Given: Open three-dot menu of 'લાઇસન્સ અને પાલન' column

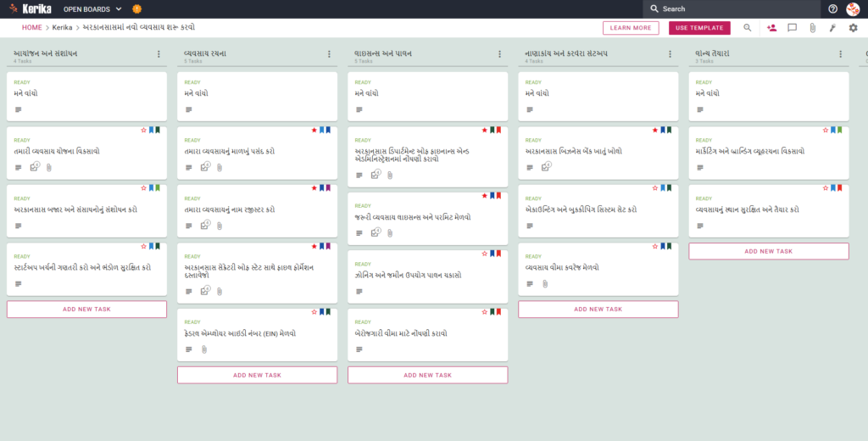Looking at the screenshot, I should pos(500,54).
